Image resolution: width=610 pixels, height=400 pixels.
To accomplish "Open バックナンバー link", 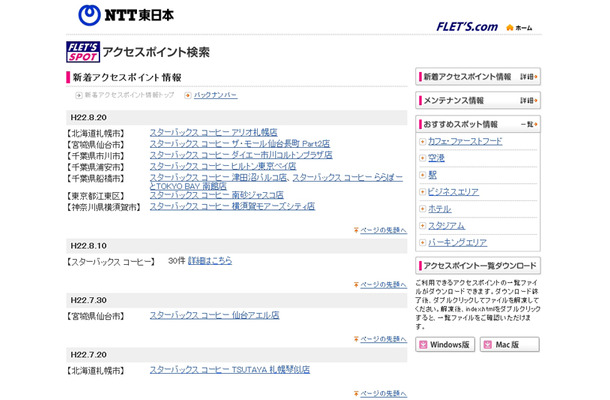I will [216, 95].
